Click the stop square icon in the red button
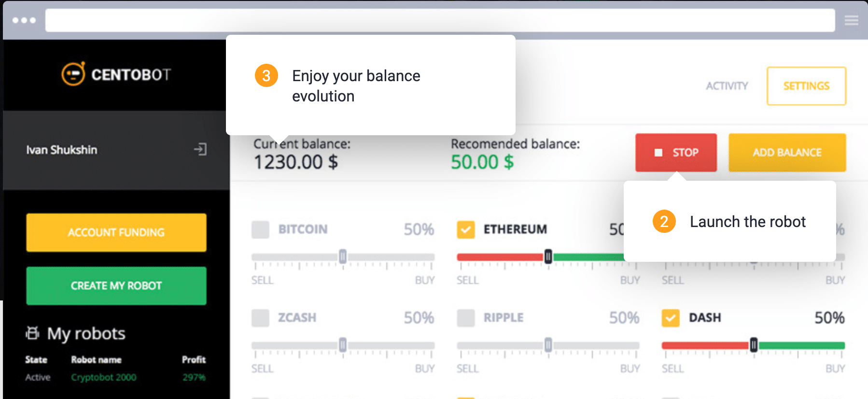 coord(658,153)
